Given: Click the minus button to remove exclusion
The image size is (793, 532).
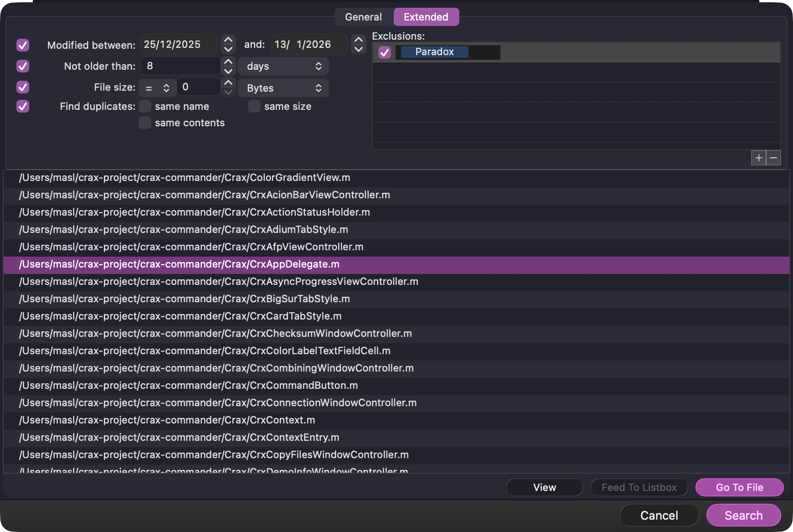Looking at the screenshot, I should point(773,158).
